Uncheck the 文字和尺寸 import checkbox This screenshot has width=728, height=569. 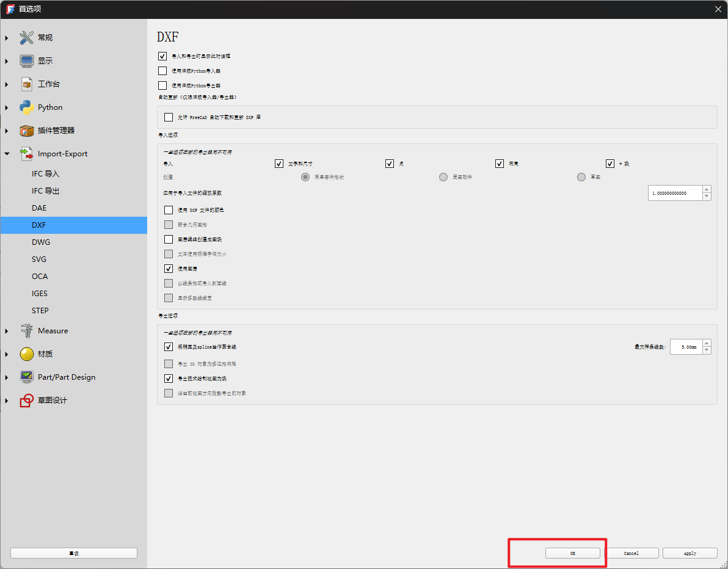(x=279, y=164)
